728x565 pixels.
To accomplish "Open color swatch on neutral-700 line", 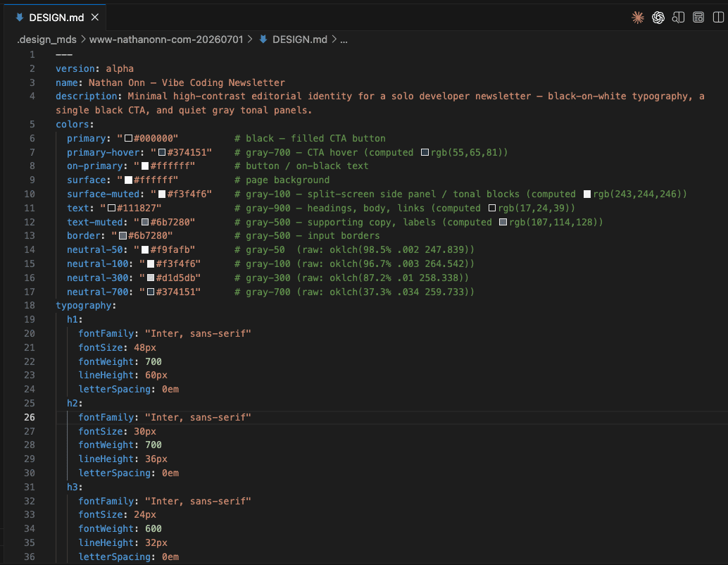I will tap(151, 292).
